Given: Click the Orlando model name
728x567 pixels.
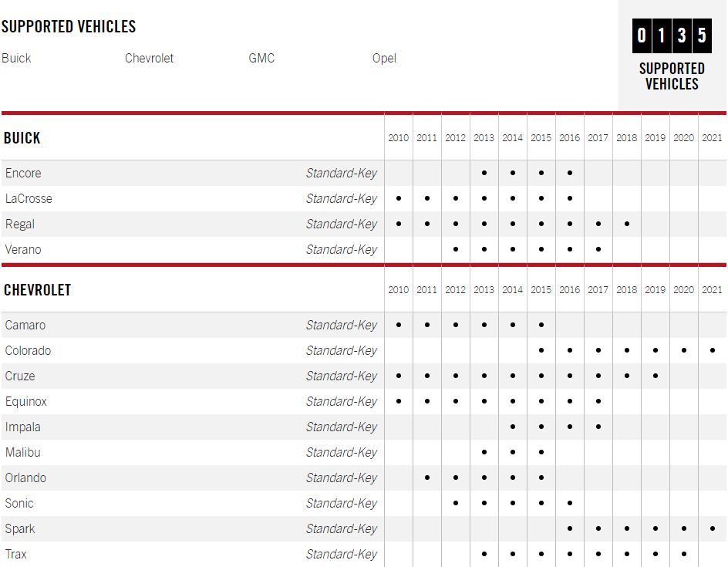Looking at the screenshot, I should (x=25, y=478).
